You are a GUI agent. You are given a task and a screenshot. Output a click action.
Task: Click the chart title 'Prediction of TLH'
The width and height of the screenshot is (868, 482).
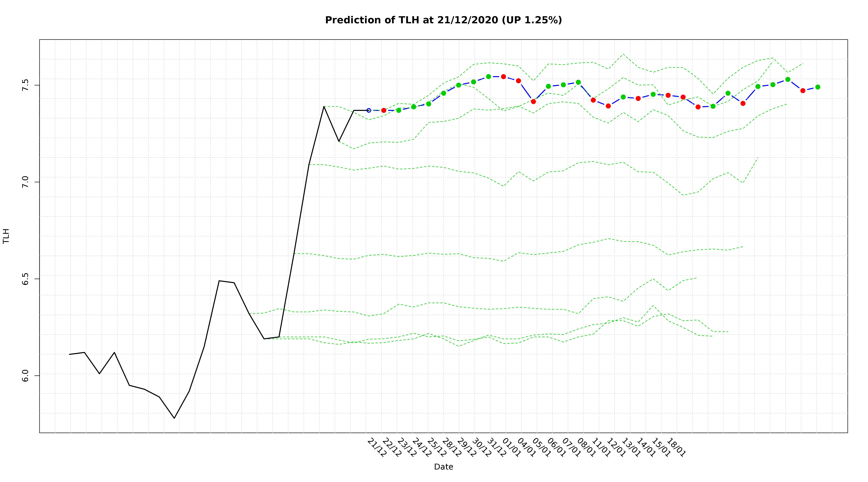click(x=443, y=20)
